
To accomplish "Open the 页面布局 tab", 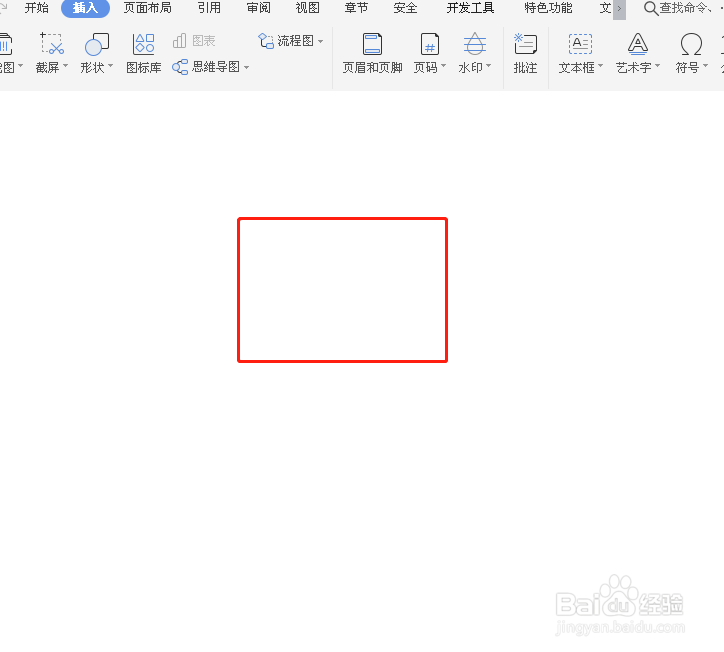I will click(x=148, y=8).
